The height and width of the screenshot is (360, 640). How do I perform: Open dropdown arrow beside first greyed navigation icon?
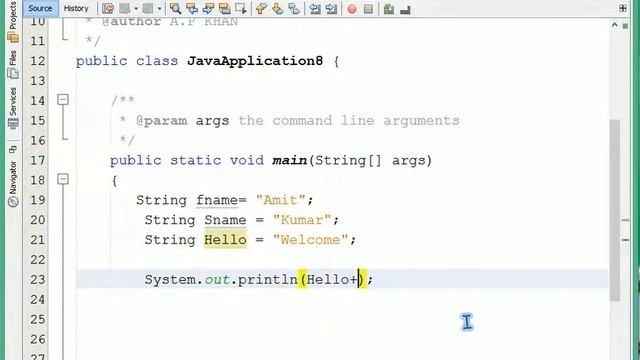tap(136, 9)
